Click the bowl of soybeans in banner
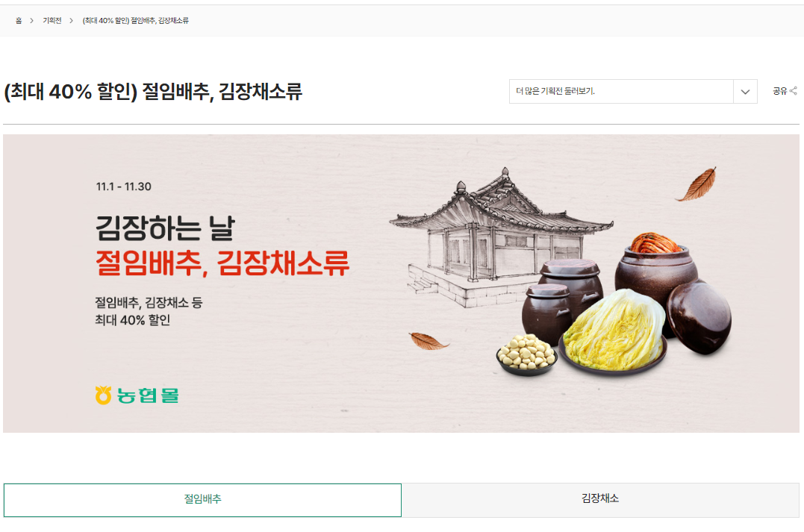The width and height of the screenshot is (804, 532). point(526,354)
